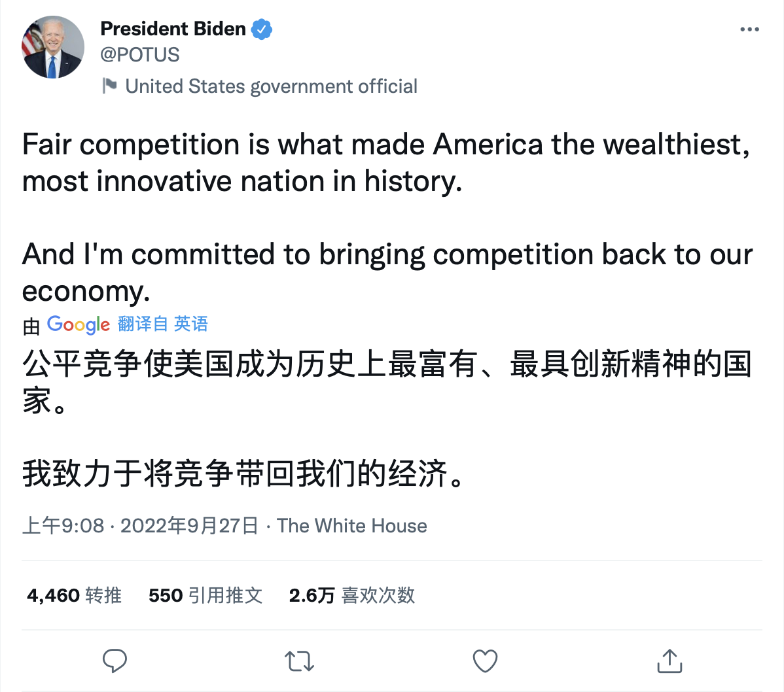Open President Biden's profile picture

(x=53, y=48)
